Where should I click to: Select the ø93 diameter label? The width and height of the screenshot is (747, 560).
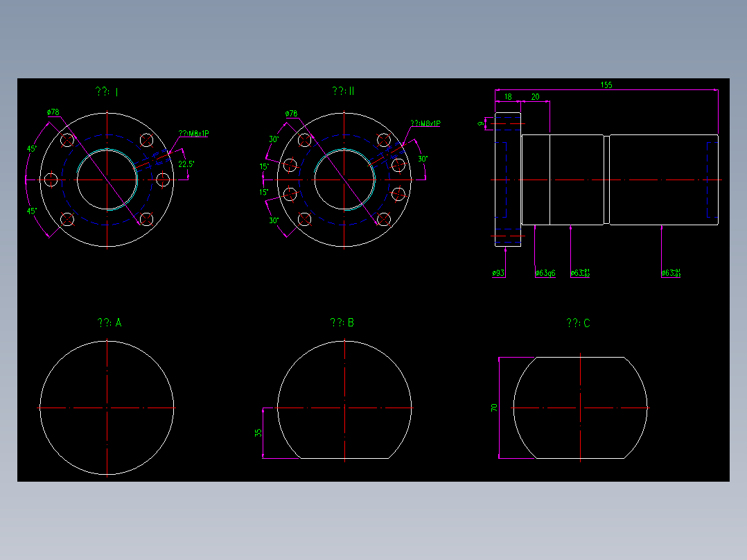[x=498, y=273]
